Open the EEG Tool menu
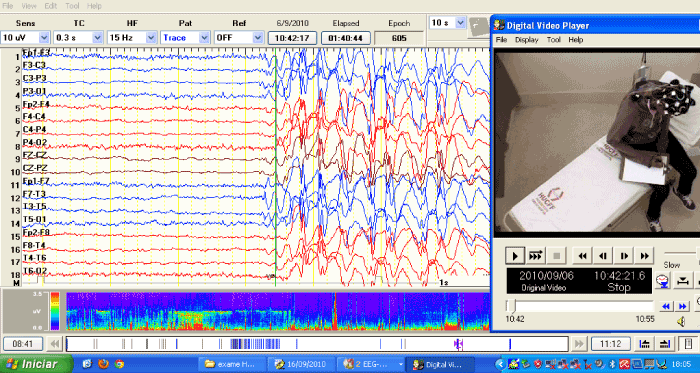Screen dimensions: 700x373 72,6
